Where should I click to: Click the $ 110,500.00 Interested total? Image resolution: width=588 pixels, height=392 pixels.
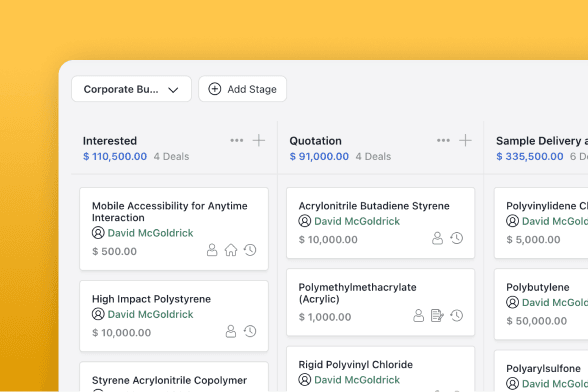pyautogui.click(x=115, y=156)
